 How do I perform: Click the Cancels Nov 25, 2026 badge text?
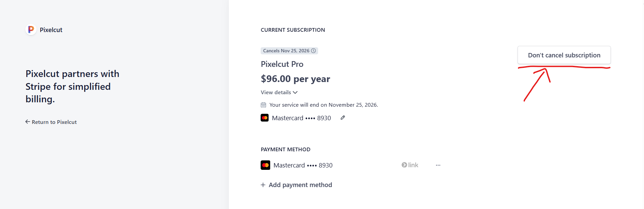click(x=286, y=51)
